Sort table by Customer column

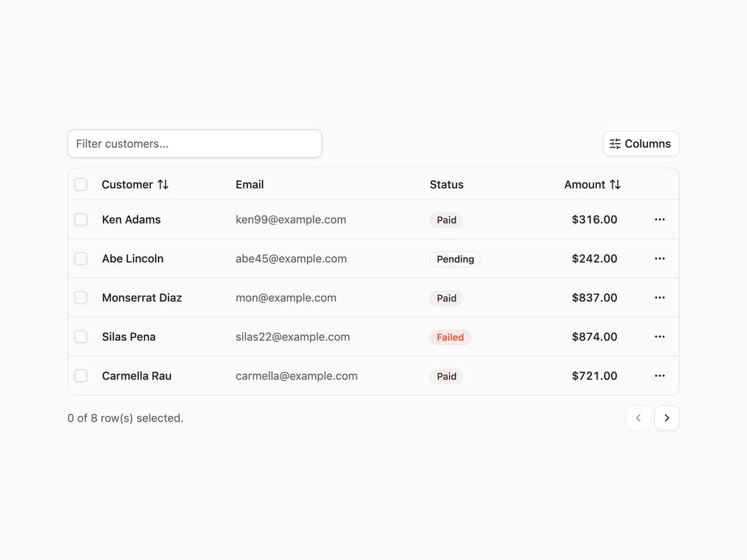(135, 185)
